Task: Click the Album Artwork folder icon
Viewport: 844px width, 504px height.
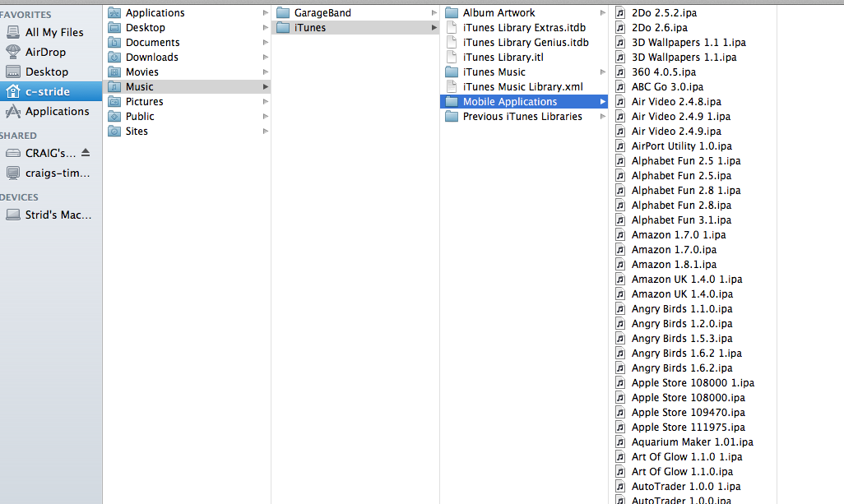Action: [452, 12]
